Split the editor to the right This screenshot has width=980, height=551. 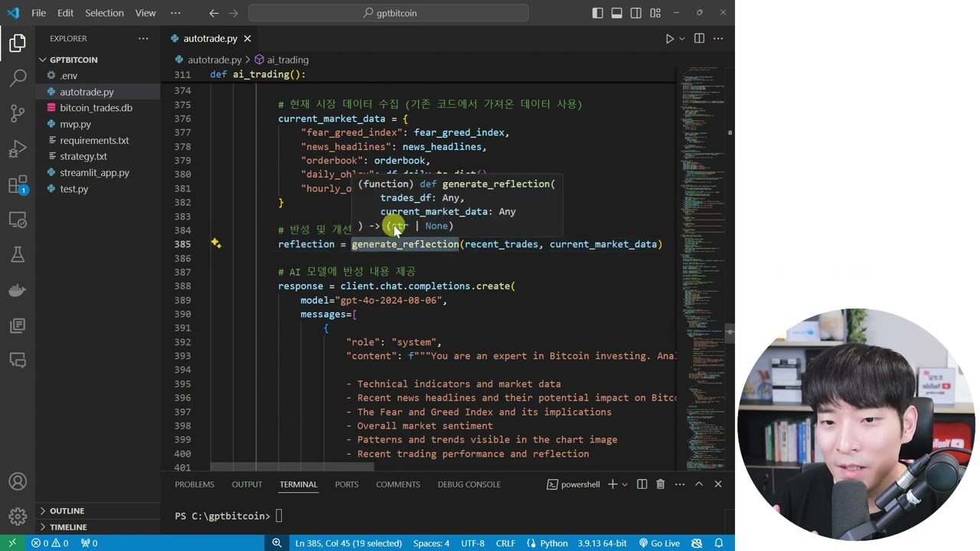click(x=699, y=38)
